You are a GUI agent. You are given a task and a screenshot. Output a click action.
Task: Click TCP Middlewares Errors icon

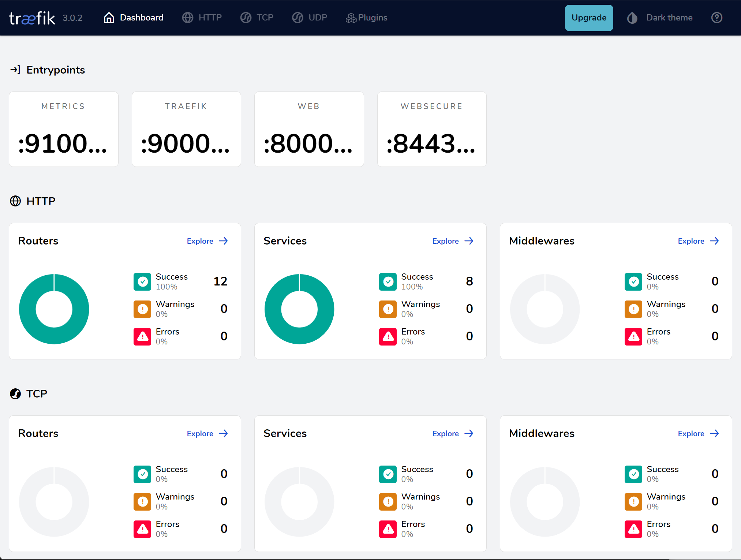[x=633, y=529]
